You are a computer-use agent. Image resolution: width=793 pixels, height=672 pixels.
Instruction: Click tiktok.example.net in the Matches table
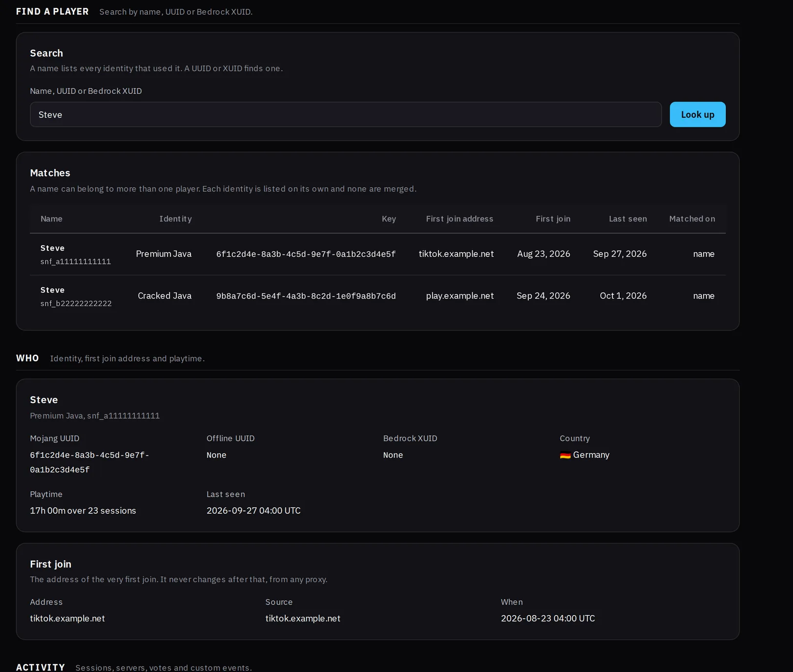tap(456, 254)
